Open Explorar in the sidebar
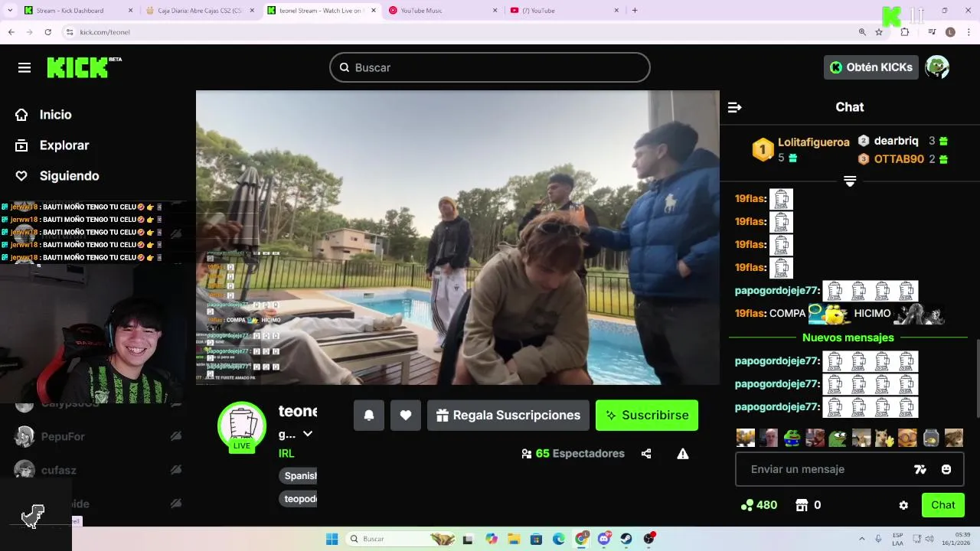 tap(52, 145)
